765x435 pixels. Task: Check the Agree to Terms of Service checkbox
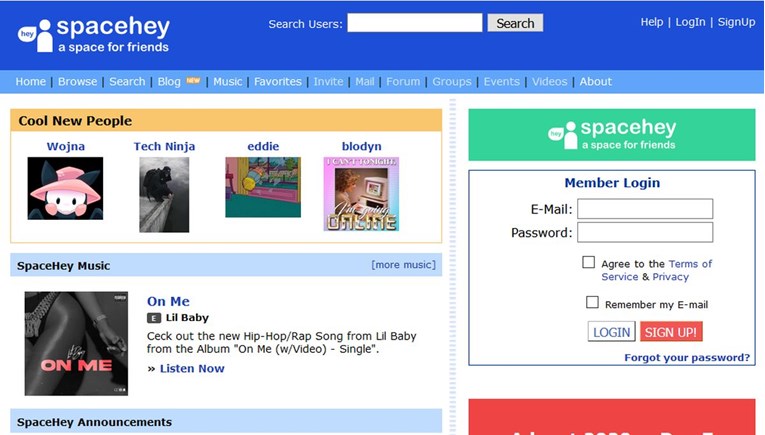(x=588, y=262)
